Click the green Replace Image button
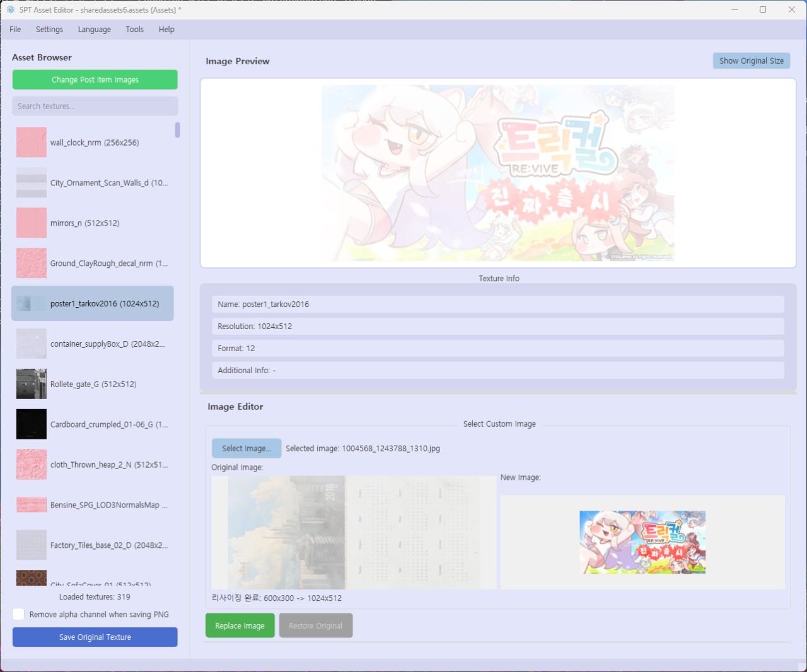 pos(240,625)
